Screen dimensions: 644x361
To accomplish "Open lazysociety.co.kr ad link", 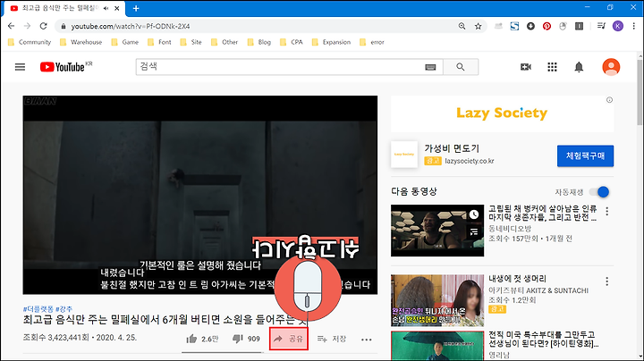I will point(470,161).
